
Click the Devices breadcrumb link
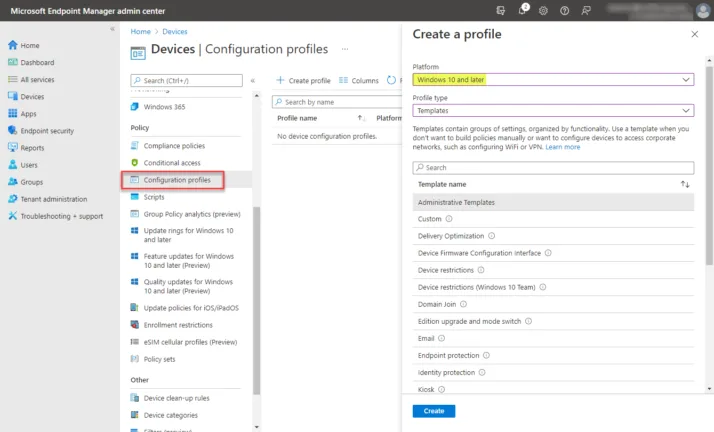[175, 31]
